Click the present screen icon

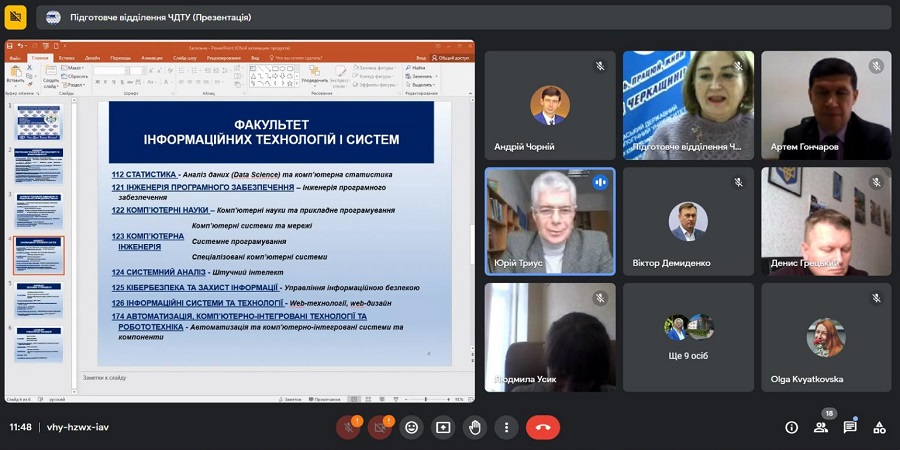tap(443, 427)
